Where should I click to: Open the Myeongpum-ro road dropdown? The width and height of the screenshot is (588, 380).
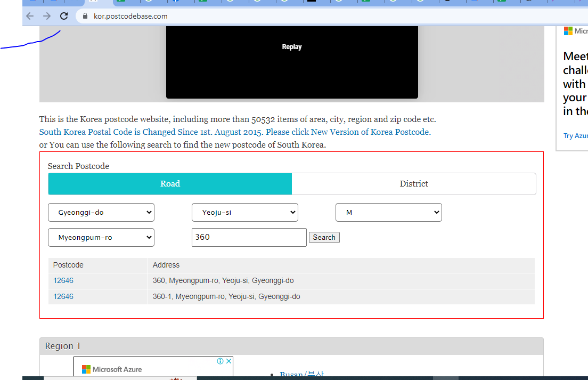101,237
